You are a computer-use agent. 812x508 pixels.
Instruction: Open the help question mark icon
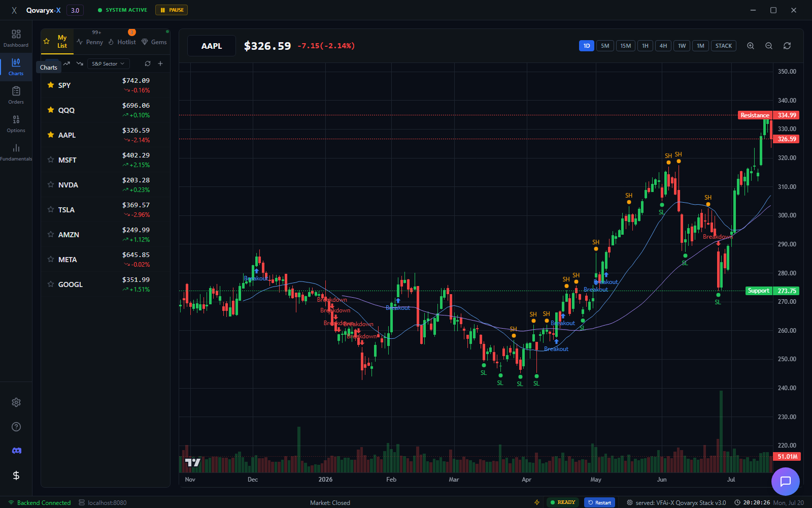(16, 427)
